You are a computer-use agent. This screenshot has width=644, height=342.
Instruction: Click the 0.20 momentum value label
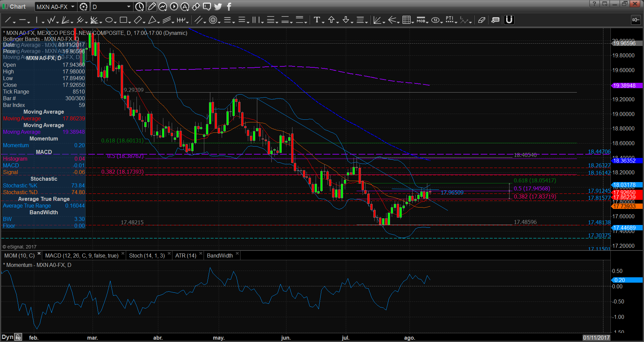(x=627, y=280)
